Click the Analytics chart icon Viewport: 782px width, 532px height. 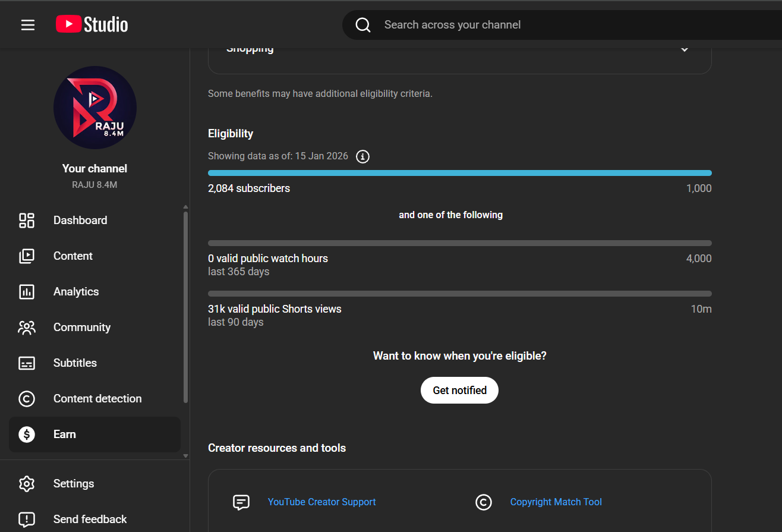click(x=27, y=292)
